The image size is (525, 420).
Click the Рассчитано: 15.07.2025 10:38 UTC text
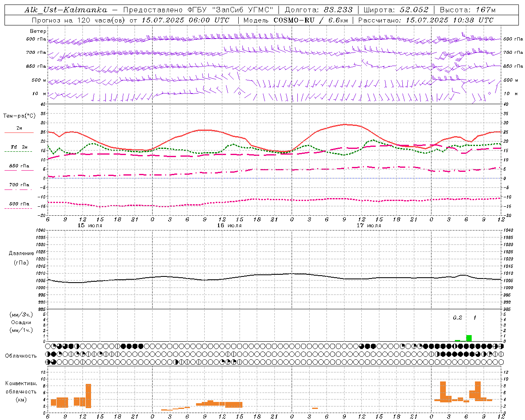426,20
